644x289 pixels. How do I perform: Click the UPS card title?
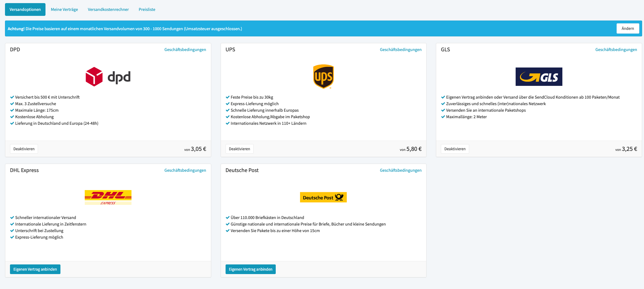(x=230, y=50)
